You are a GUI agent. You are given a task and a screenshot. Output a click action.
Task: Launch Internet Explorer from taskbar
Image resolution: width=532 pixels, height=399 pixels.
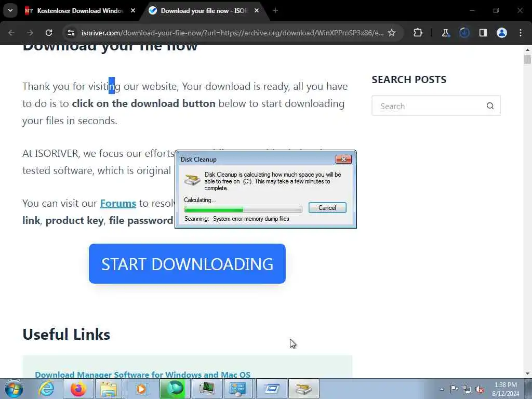[46, 389]
